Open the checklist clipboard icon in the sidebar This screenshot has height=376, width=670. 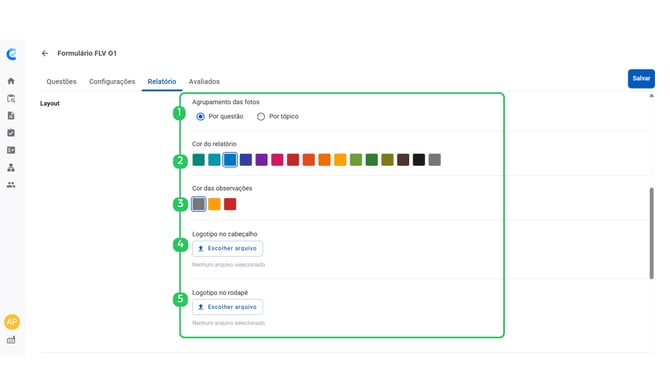(11, 133)
